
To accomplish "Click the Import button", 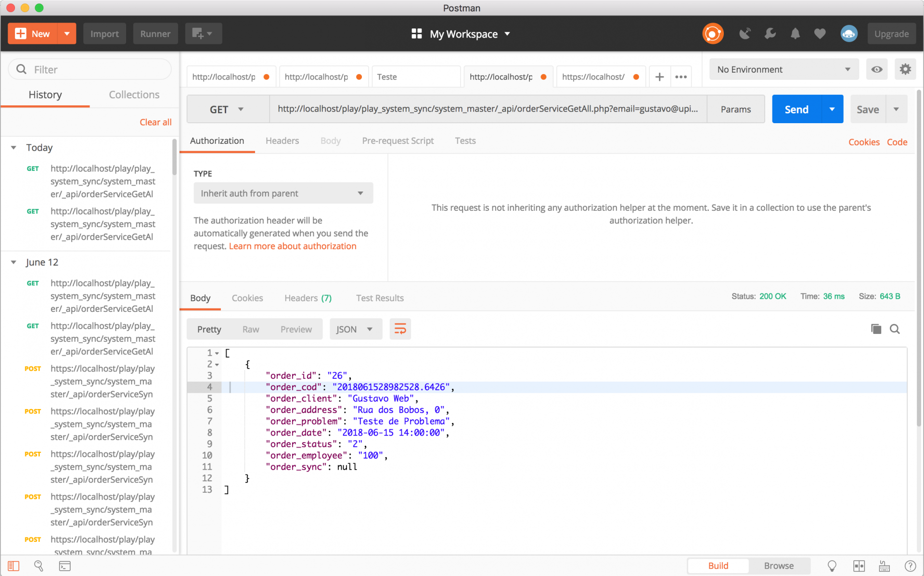I will pos(104,34).
